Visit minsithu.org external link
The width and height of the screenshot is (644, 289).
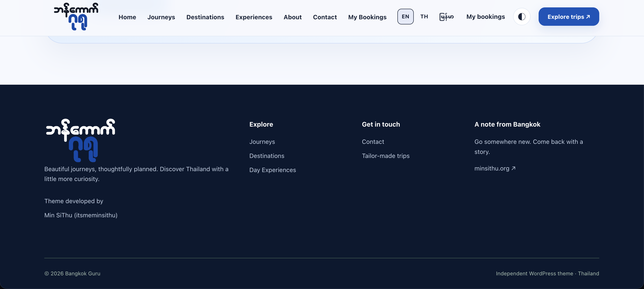[495, 169]
